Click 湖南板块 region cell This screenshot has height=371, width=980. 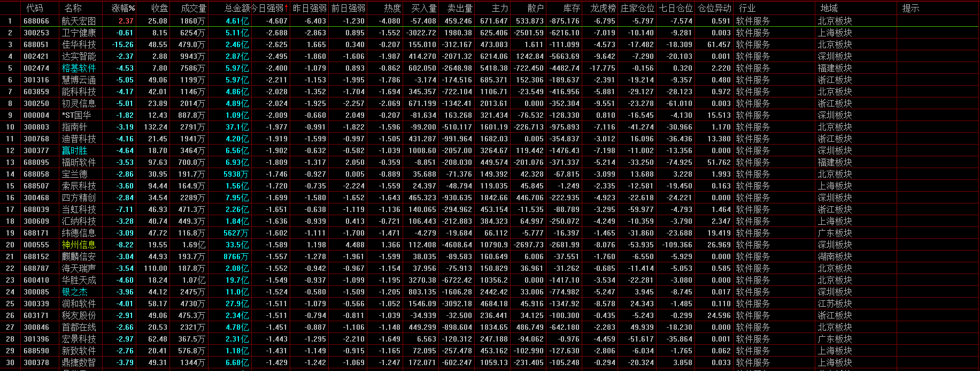tap(835, 256)
